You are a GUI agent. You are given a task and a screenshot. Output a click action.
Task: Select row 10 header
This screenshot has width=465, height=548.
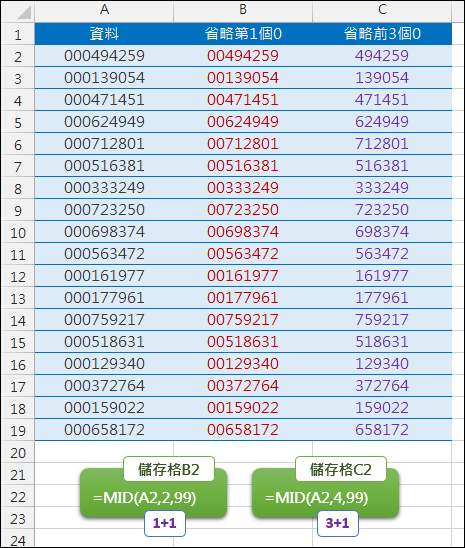[x=18, y=232]
